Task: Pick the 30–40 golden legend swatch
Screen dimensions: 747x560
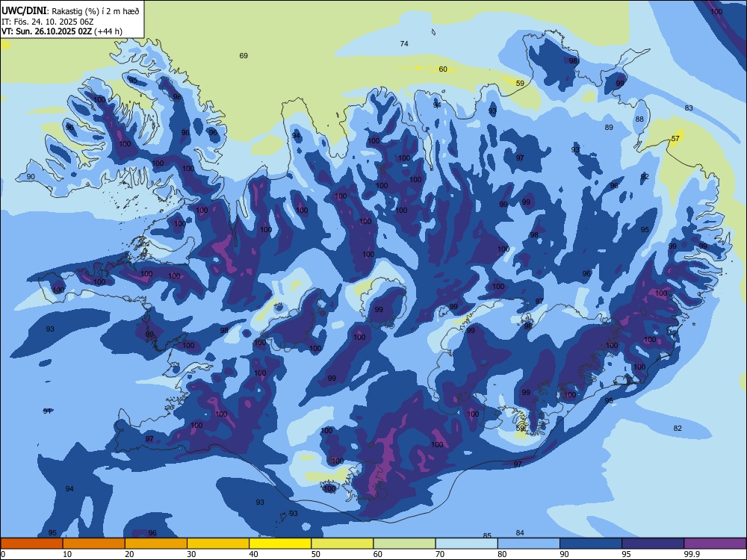Action: coord(218,544)
